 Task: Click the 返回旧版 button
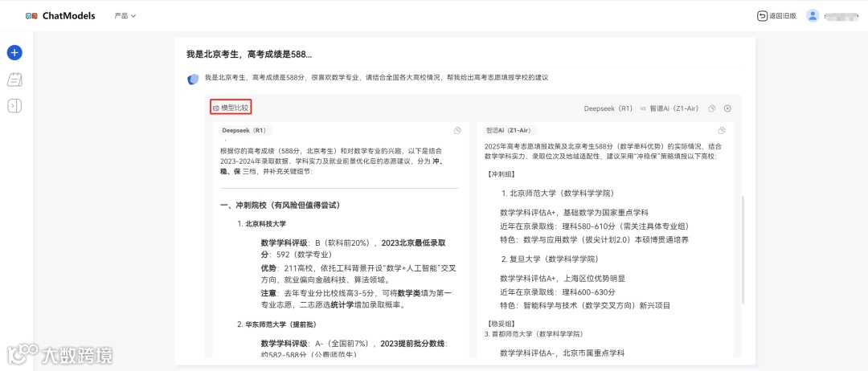[x=776, y=16]
